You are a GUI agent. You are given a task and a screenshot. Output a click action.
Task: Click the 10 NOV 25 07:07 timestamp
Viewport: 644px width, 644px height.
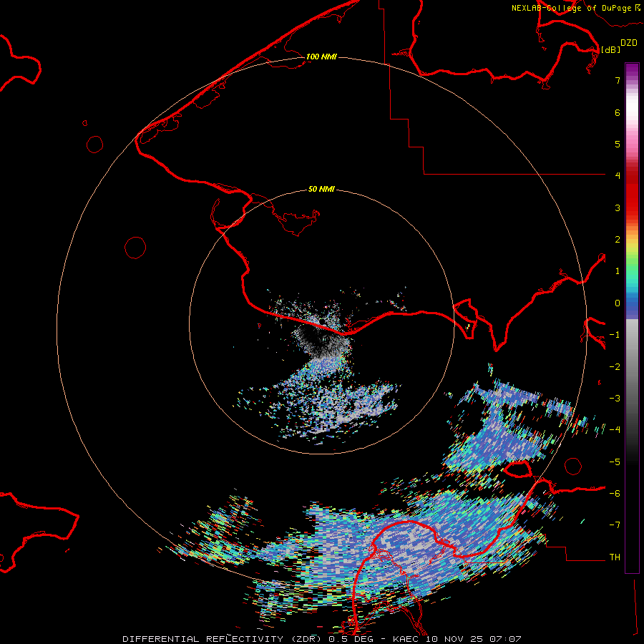click(474, 639)
